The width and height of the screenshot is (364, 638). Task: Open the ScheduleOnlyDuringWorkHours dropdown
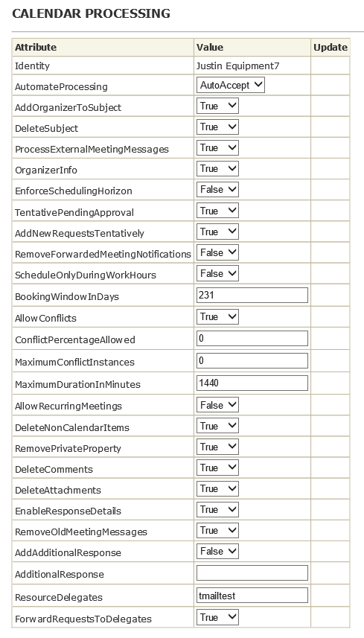pos(217,273)
